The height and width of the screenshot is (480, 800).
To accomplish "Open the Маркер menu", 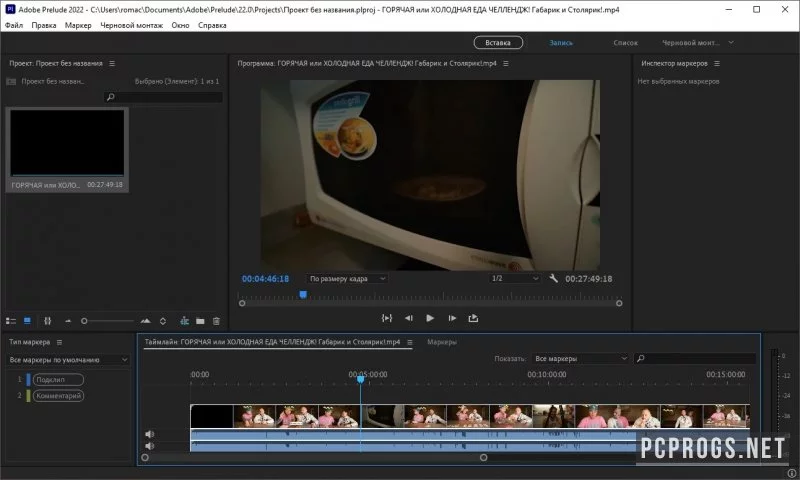I will point(78,25).
